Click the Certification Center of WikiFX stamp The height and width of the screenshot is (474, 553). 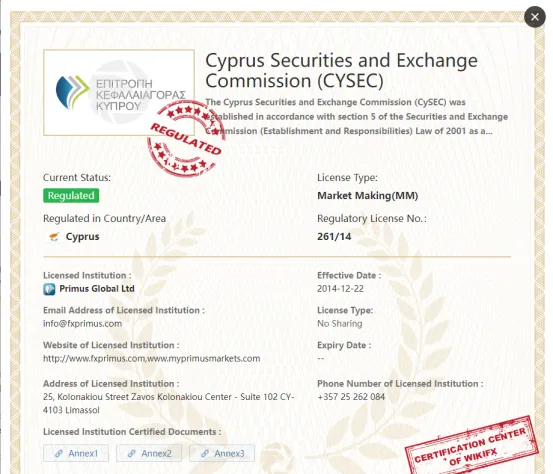pos(472,446)
